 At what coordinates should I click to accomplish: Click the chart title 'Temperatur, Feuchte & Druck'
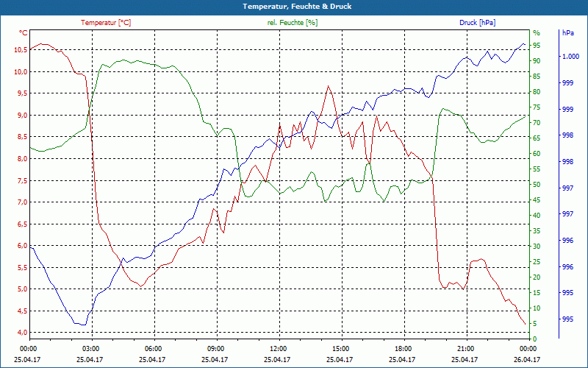[297, 7]
